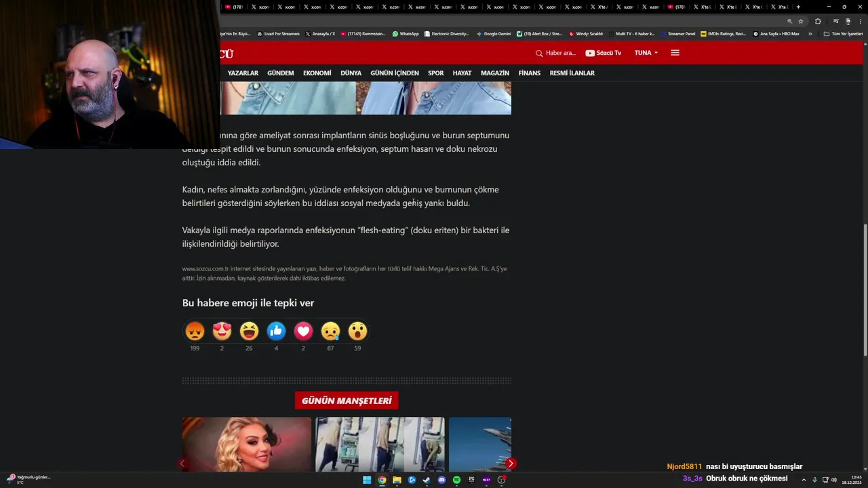React with the pink heart emoji
Viewport: 868px width, 488px height.
point(303,331)
